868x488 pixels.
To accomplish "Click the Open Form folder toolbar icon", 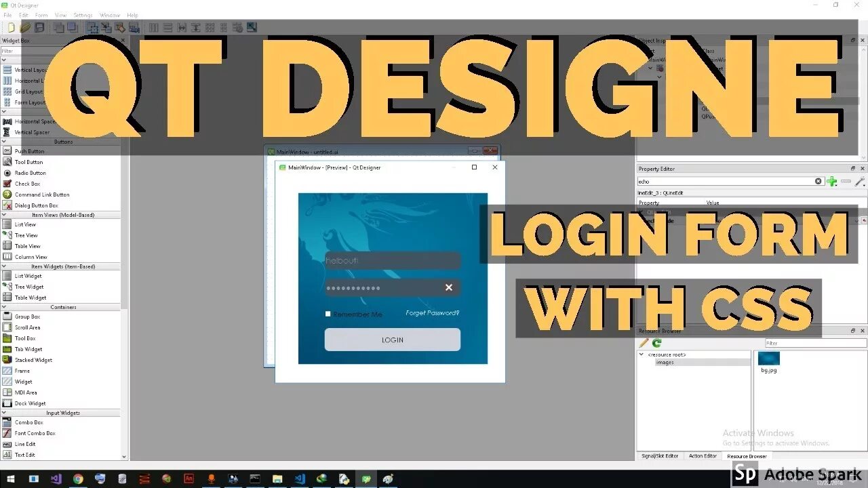I will 25,28.
